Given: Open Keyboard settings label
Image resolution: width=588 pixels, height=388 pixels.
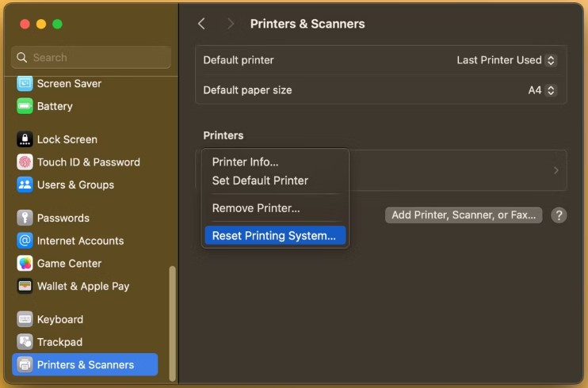Looking at the screenshot, I should (60, 319).
